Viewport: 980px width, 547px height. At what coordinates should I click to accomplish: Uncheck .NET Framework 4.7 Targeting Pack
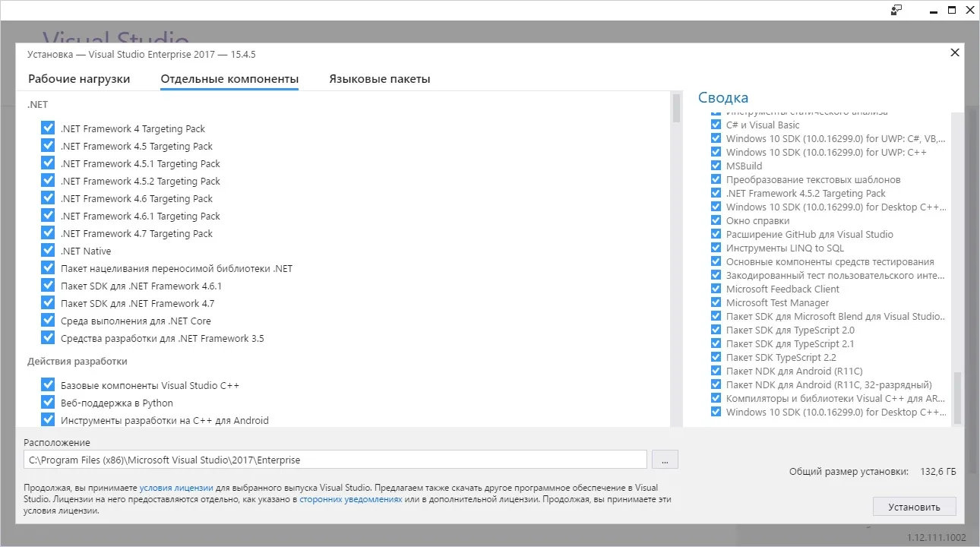point(49,233)
